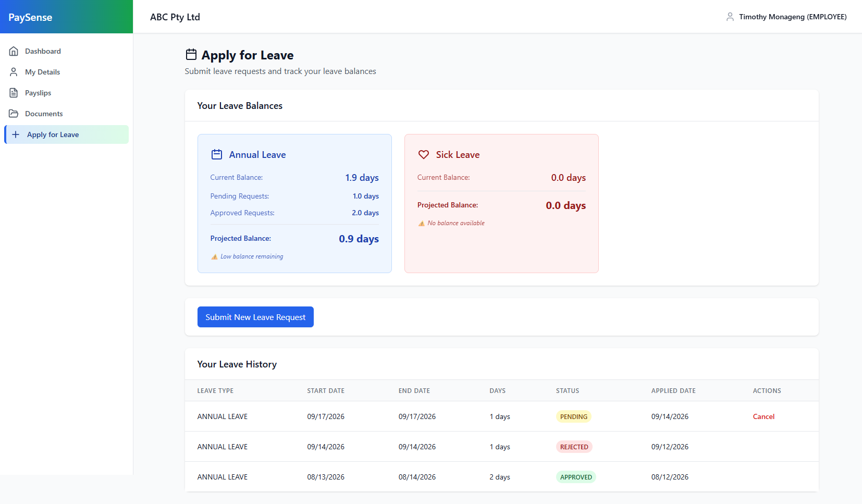Image resolution: width=862 pixels, height=504 pixels.
Task: Click the LEAVE TYPE column header
Action: pos(215,390)
